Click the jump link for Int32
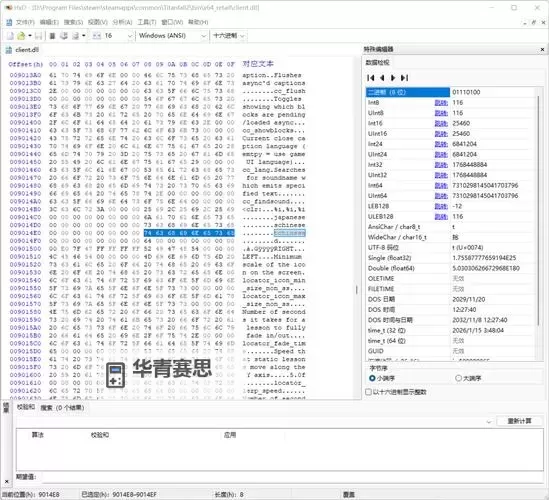 pos(441,165)
